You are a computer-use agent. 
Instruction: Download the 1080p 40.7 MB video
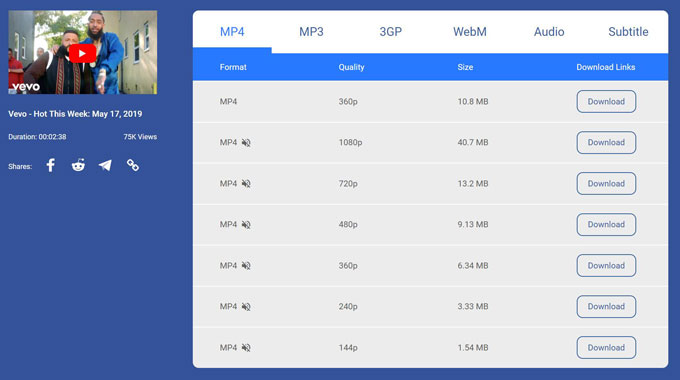click(606, 143)
